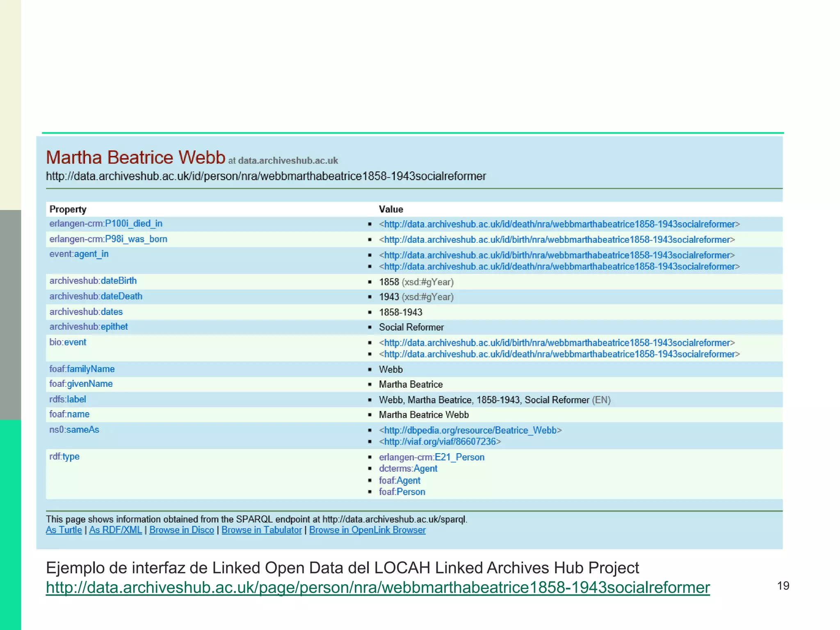
Task: Click the archiveshub:epithet property
Action: 89,326
